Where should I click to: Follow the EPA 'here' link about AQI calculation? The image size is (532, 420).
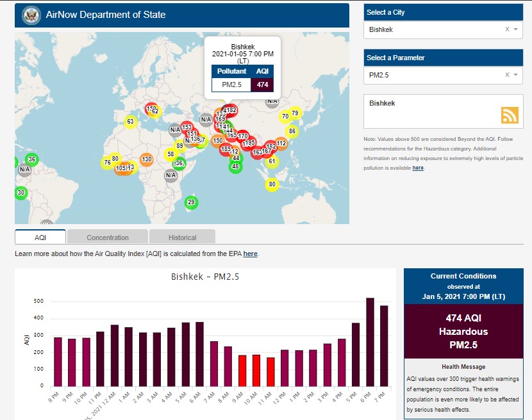(x=250, y=254)
